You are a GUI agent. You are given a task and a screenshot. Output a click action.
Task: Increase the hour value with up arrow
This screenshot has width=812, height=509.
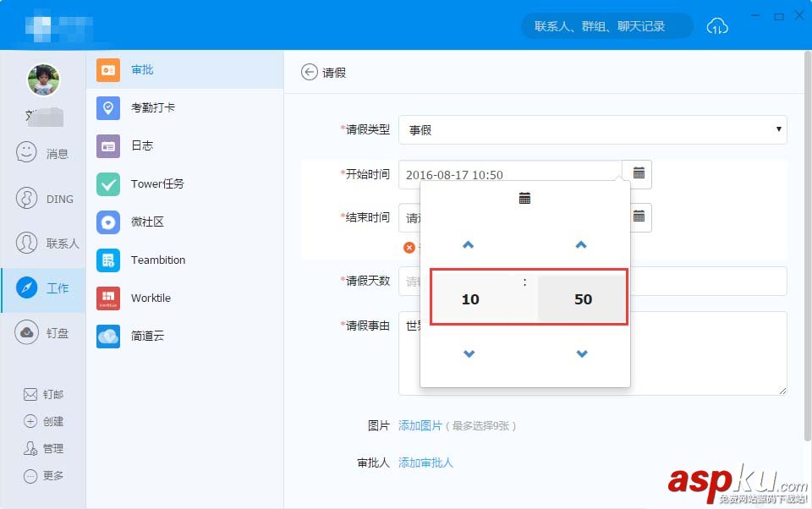[469, 244]
